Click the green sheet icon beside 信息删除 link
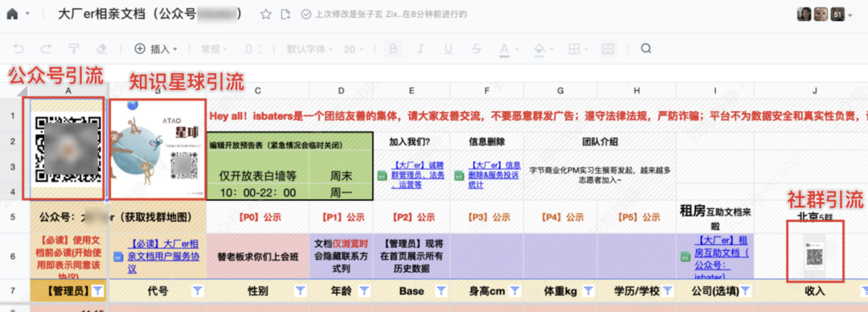The height and width of the screenshot is (312, 868). point(458,175)
